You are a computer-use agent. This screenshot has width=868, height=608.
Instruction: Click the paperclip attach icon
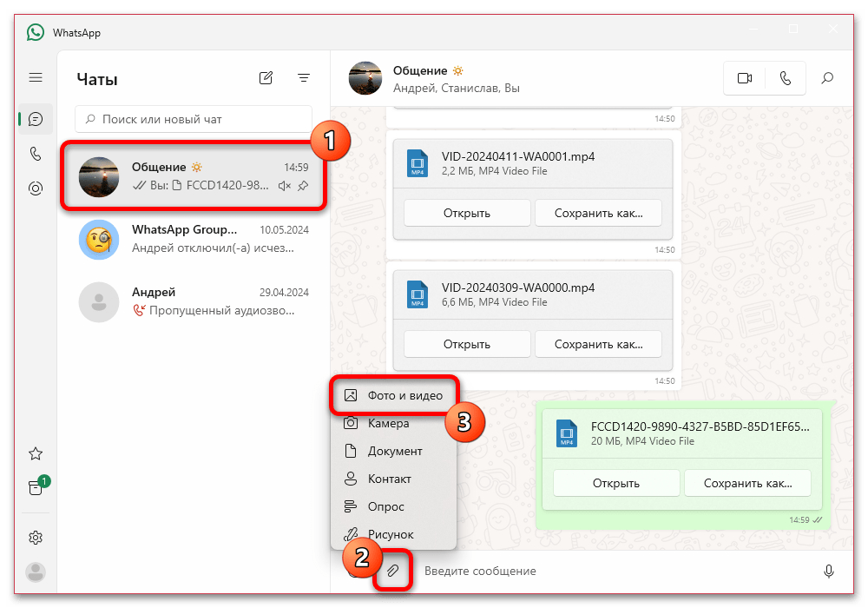pos(392,571)
